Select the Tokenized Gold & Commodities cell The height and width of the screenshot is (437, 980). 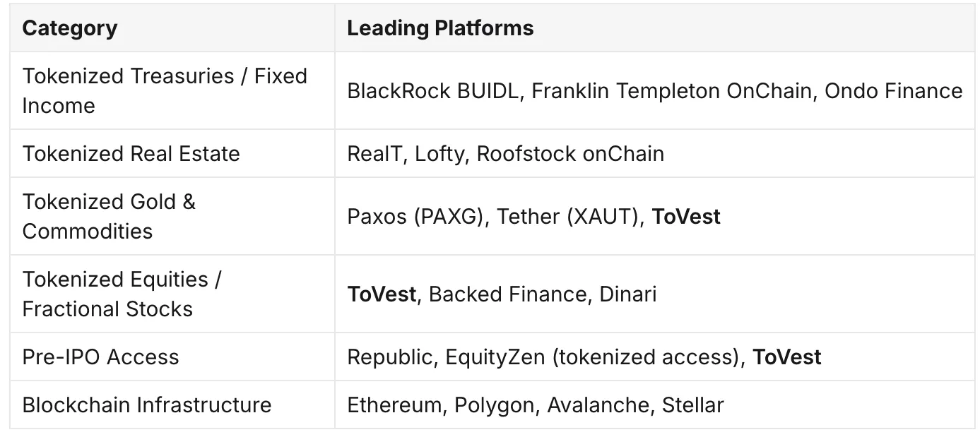point(172,216)
